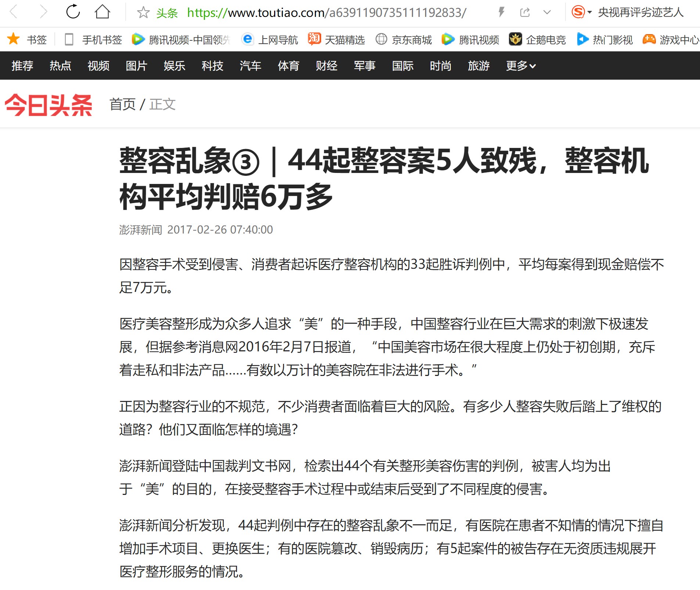The height and width of the screenshot is (590, 700).
Task: Click the article headline 整容乱象③
Action: coord(384,178)
